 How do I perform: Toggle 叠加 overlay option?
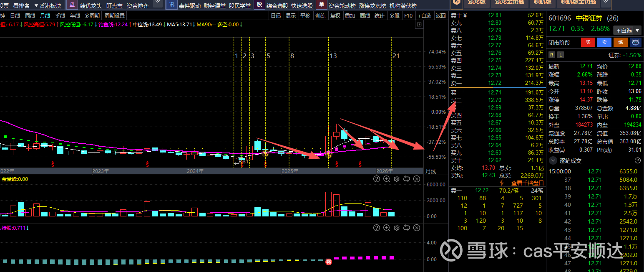tap(350, 16)
